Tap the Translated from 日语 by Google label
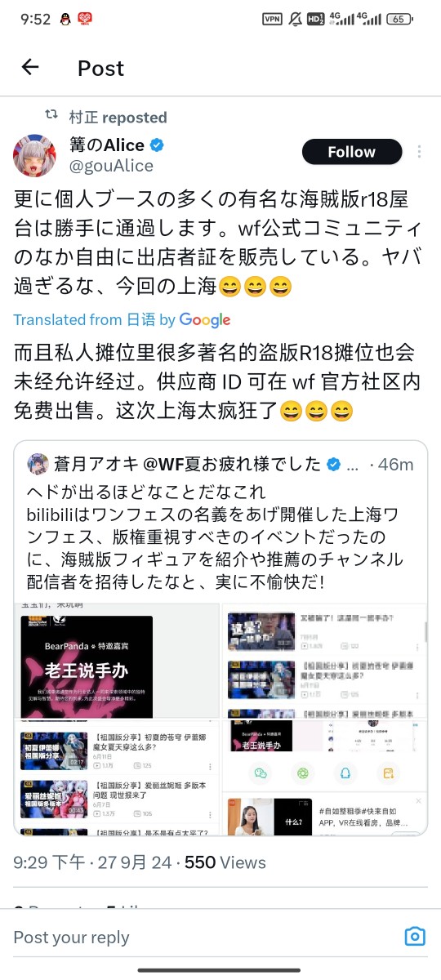The width and height of the screenshot is (441, 980). (122, 320)
